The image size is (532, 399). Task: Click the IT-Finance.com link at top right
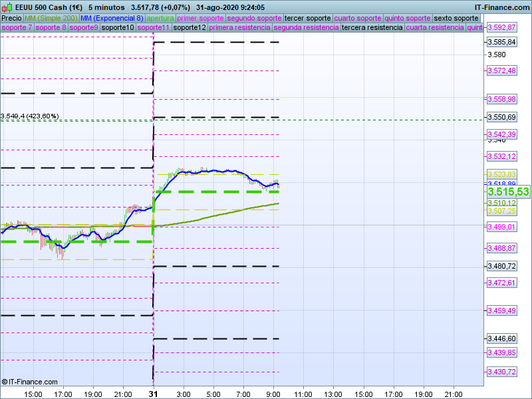[502, 7]
